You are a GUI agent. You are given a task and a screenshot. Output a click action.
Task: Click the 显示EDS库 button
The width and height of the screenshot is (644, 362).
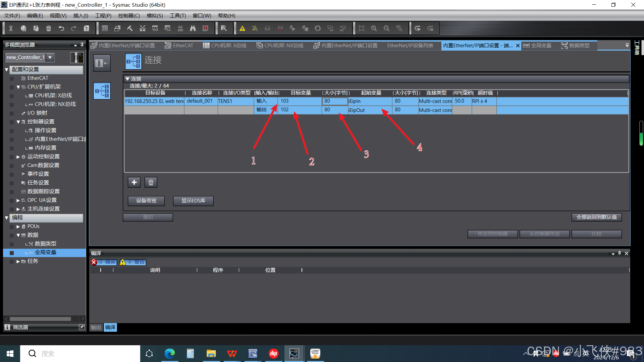pos(193,201)
